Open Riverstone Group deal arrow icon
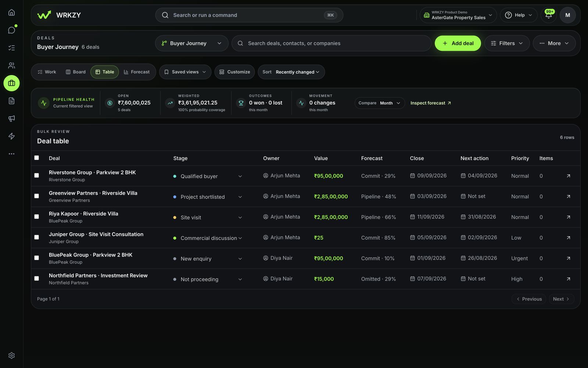This screenshot has height=368, width=588. click(x=568, y=176)
